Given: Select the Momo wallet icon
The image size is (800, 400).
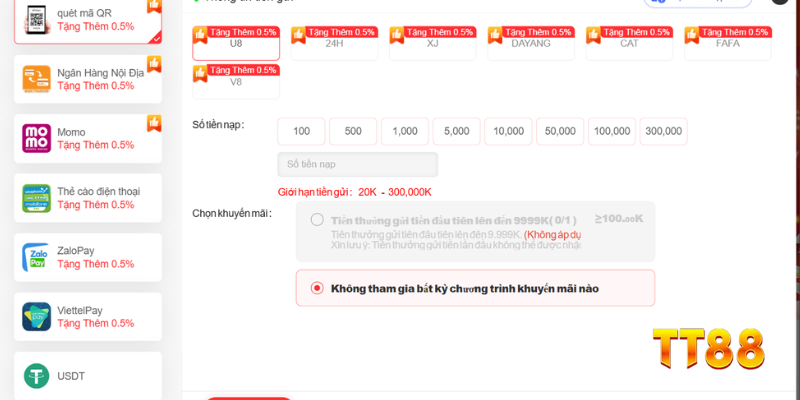Looking at the screenshot, I should point(36,138).
